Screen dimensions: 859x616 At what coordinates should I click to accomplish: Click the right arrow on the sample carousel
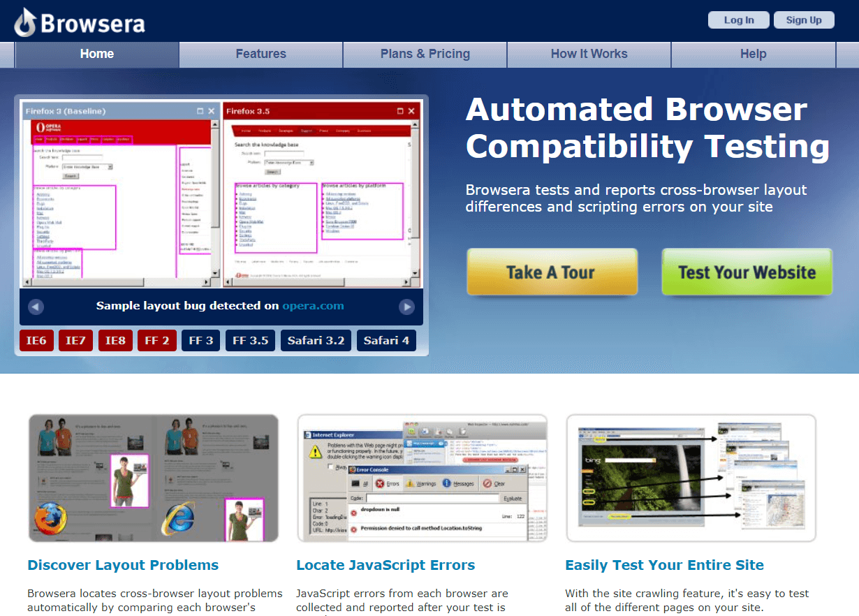coord(407,306)
